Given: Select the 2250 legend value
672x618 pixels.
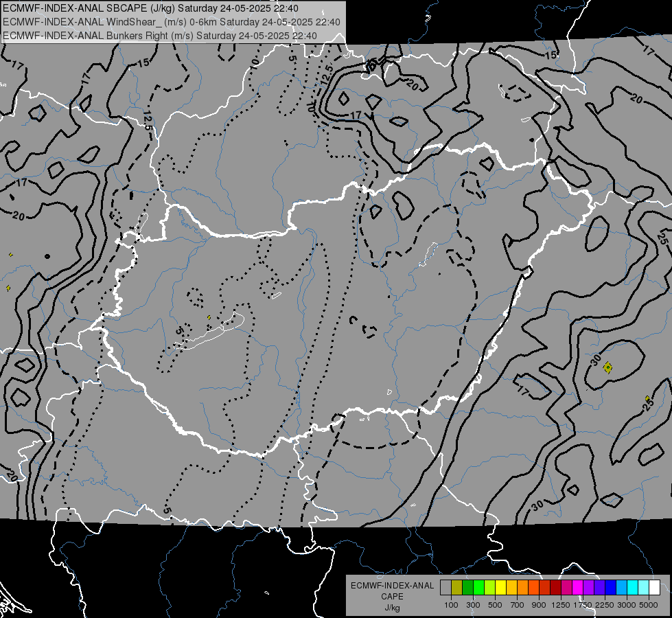Looking at the screenshot, I should (605, 605).
